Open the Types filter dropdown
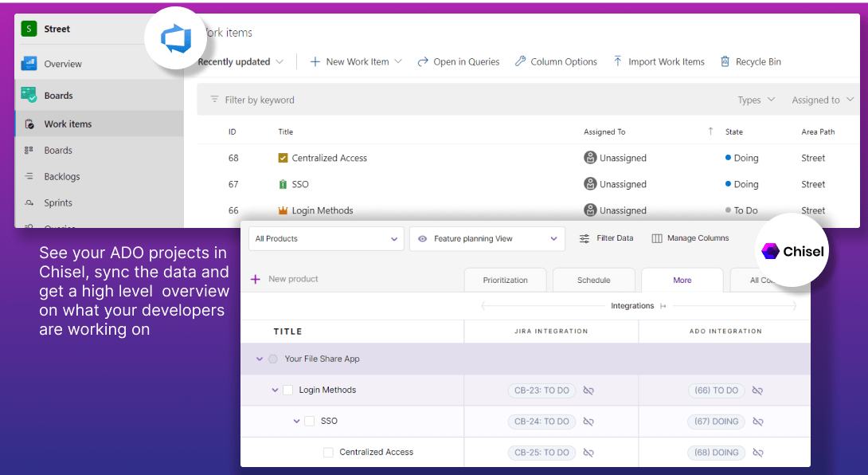This screenshot has height=475, width=868. pyautogui.click(x=757, y=100)
